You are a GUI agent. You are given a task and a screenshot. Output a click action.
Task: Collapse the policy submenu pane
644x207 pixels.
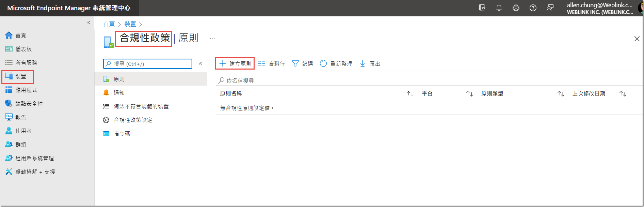200,64
